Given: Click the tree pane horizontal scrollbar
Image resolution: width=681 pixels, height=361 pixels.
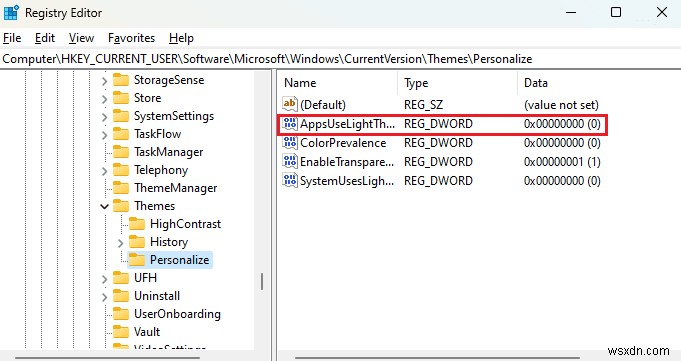Looking at the screenshot, I should 107,358.
